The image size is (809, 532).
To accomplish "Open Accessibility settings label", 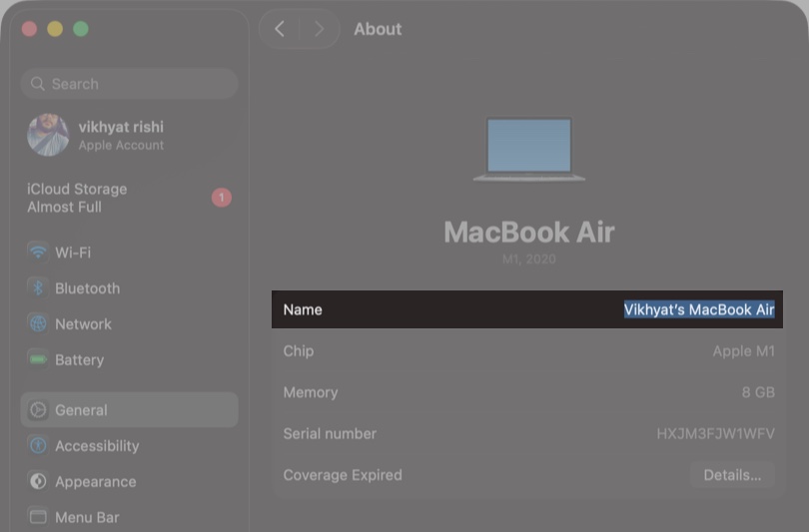I will point(97,446).
